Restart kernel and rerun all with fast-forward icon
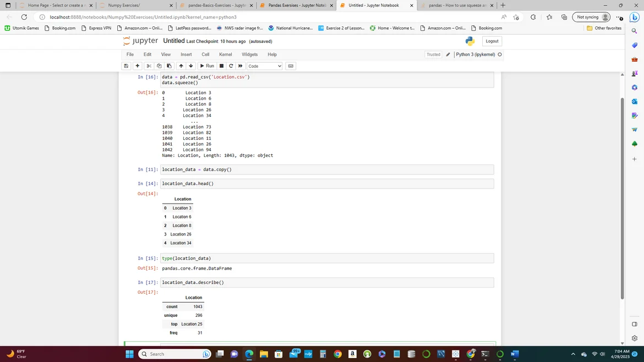The width and height of the screenshot is (644, 362). [x=241, y=66]
